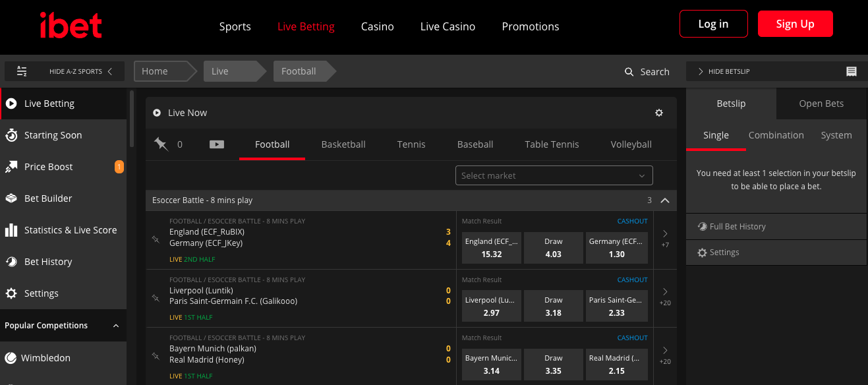Screen dimensions: 868x385
Task: Click the search magnifier icon
Action: [x=629, y=72]
